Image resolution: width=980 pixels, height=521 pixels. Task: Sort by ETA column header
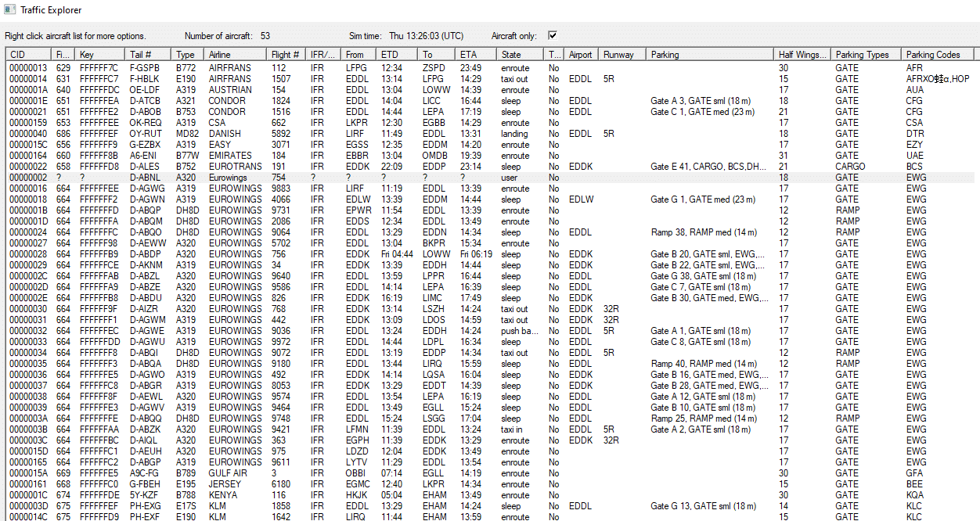click(x=476, y=55)
